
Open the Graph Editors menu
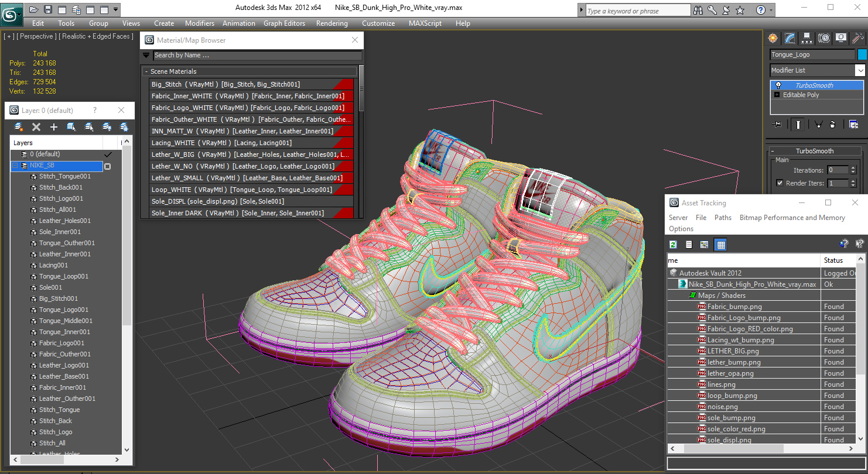pyautogui.click(x=284, y=23)
